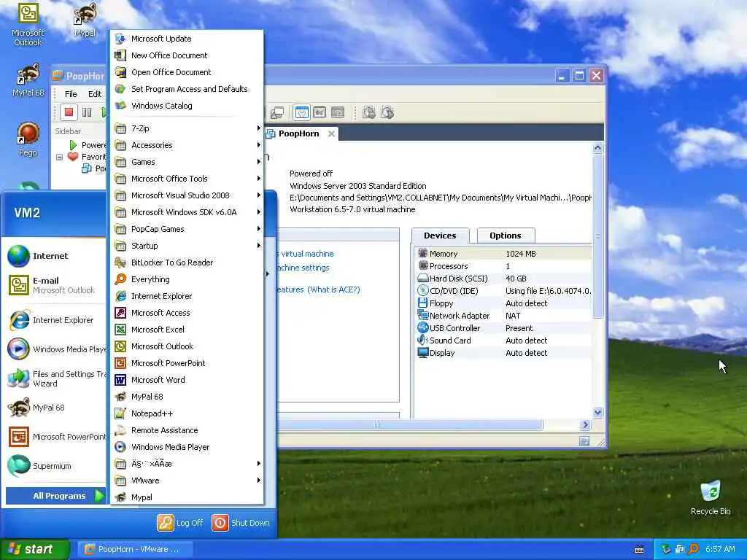Expand the Games folder
This screenshot has height=560, width=747.
tap(187, 162)
